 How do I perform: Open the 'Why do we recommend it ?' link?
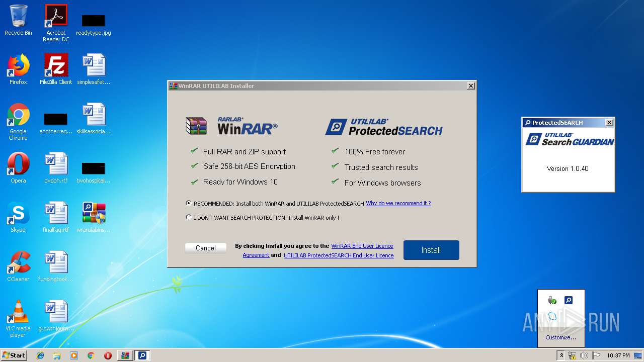398,204
